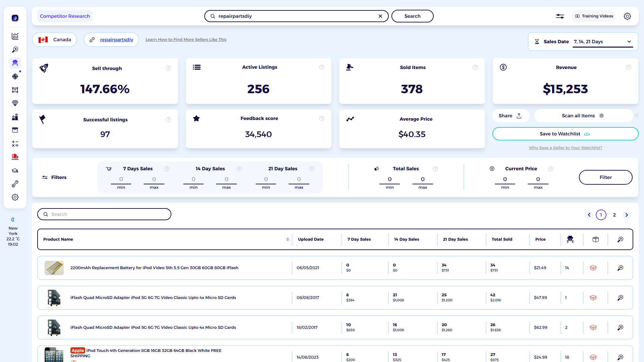Image resolution: width=644 pixels, height=362 pixels.
Task: Sort by the Product Name column arrow
Action: point(287,239)
